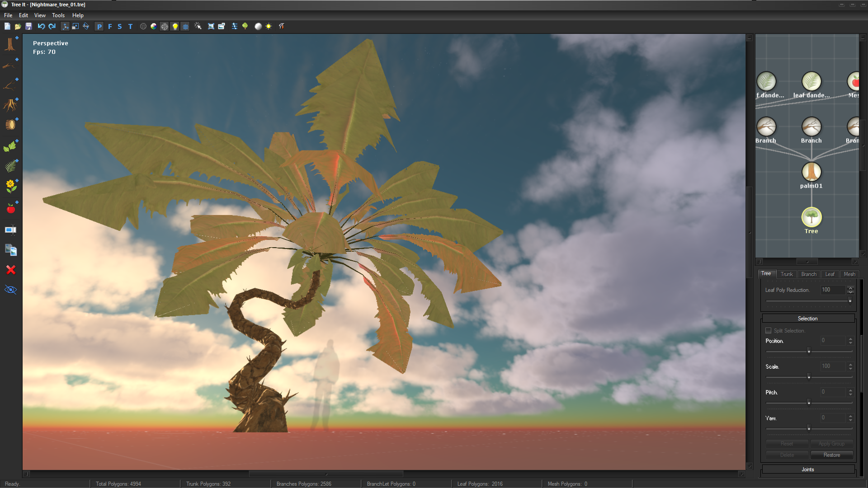868x488 pixels.
Task: Click the Add Roots icon in sidebar
Action: pos(10,105)
